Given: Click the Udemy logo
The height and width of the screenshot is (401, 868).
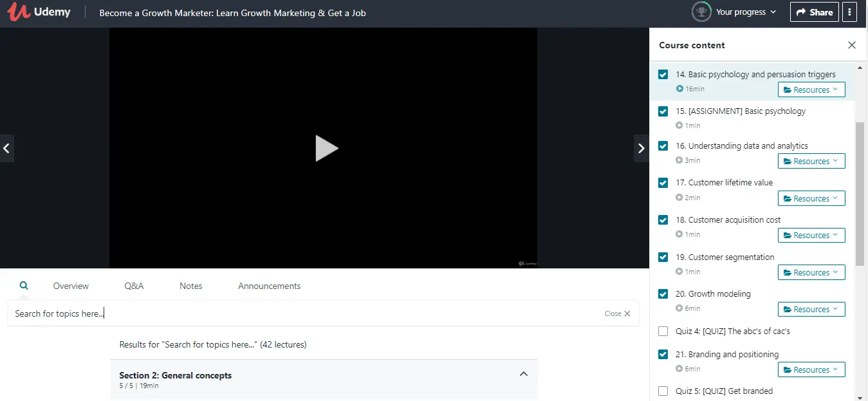Looking at the screenshot, I should point(39,12).
